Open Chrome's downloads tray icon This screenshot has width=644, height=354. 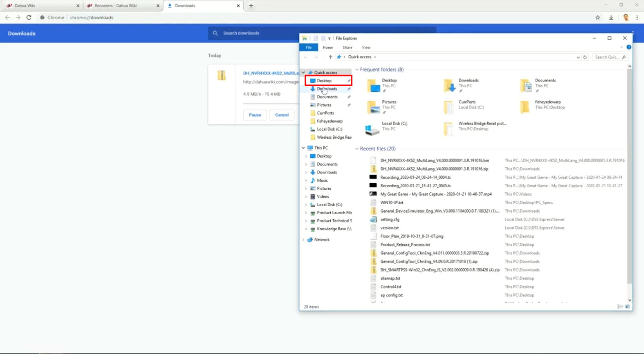(611, 17)
